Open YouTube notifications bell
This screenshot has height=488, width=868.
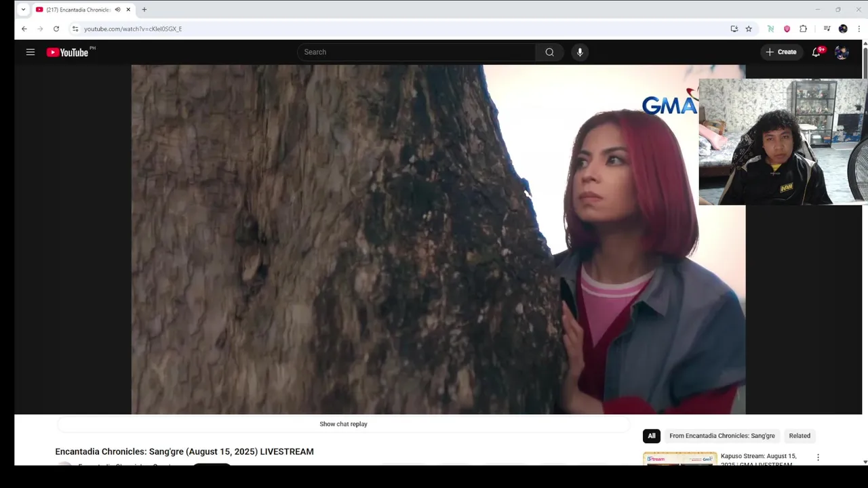pos(816,52)
